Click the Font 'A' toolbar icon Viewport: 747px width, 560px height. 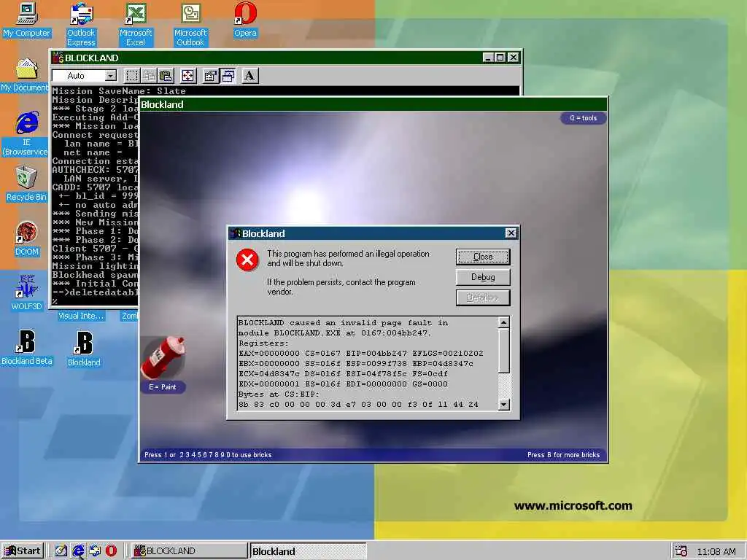[x=249, y=76]
